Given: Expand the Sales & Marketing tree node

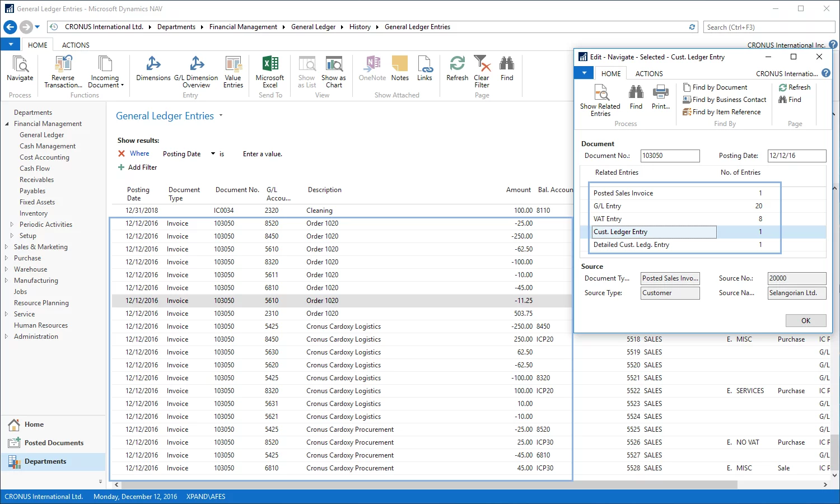Looking at the screenshot, I should 6,247.
